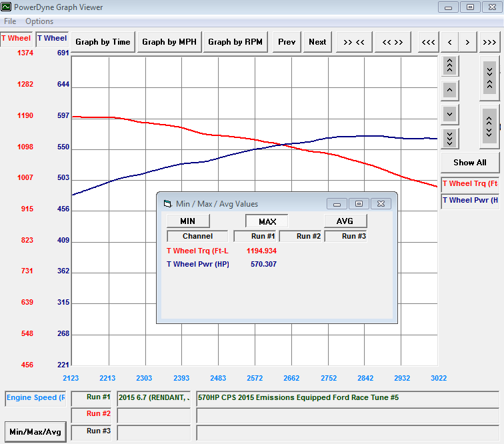The height and width of the screenshot is (444, 504).
Task: Click the Prev button
Action: click(287, 42)
